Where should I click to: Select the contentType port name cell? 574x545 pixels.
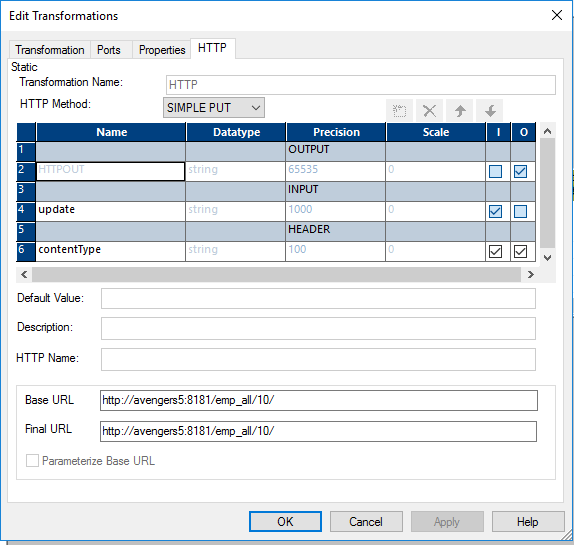point(111,251)
